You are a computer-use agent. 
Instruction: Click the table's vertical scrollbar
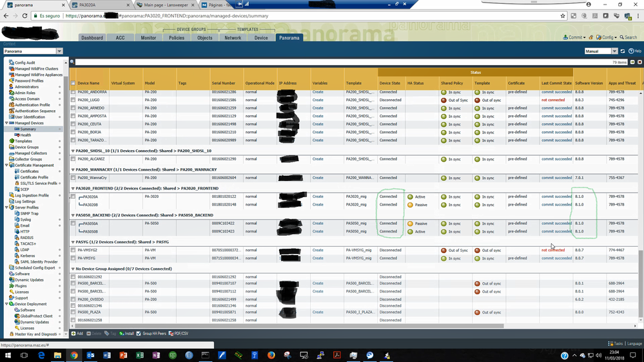point(640,284)
